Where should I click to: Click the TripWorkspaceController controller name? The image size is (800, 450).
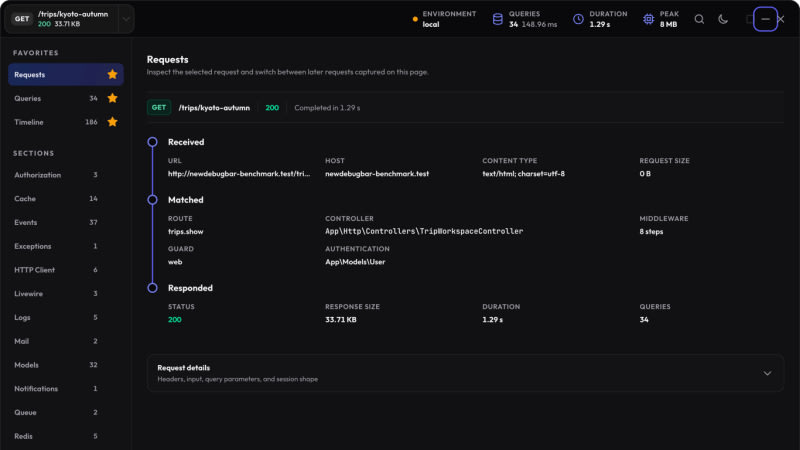pos(424,231)
